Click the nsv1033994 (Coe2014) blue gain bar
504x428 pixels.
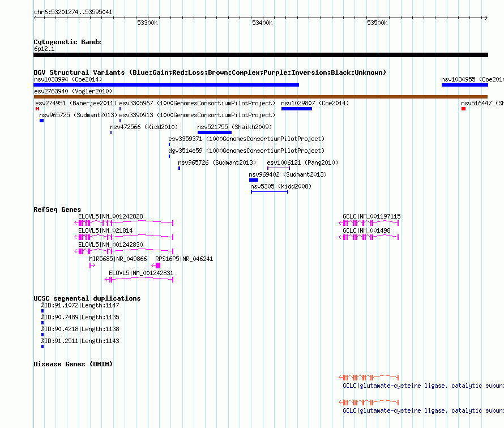pyautogui.click(x=166, y=85)
